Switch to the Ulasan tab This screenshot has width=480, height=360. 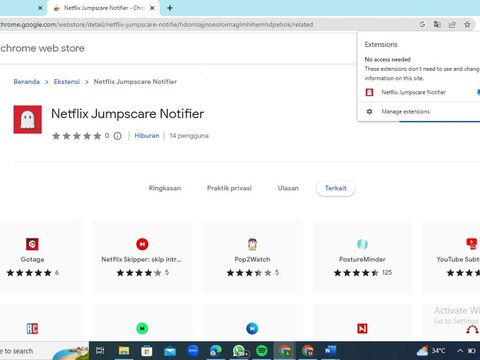pyautogui.click(x=288, y=188)
